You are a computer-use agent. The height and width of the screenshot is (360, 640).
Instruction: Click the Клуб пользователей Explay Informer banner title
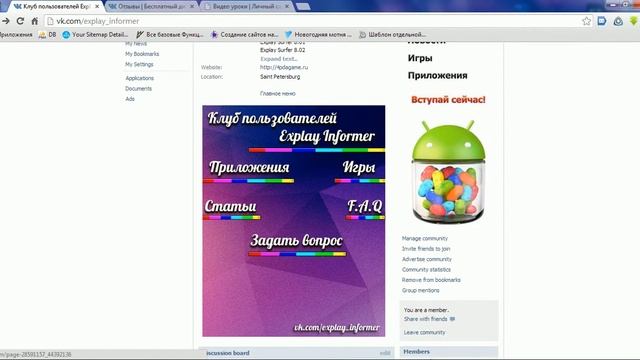[291, 127]
